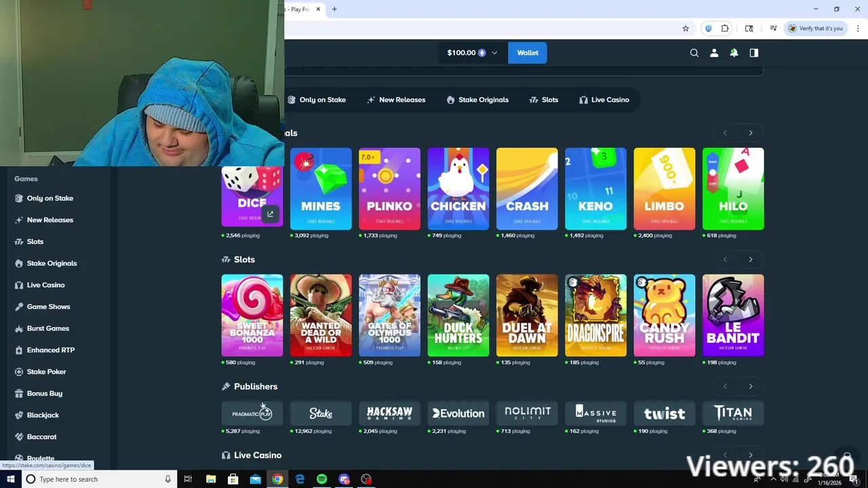The height and width of the screenshot is (488, 868).
Task: Select the Only on Stake tab
Action: pyautogui.click(x=317, y=100)
